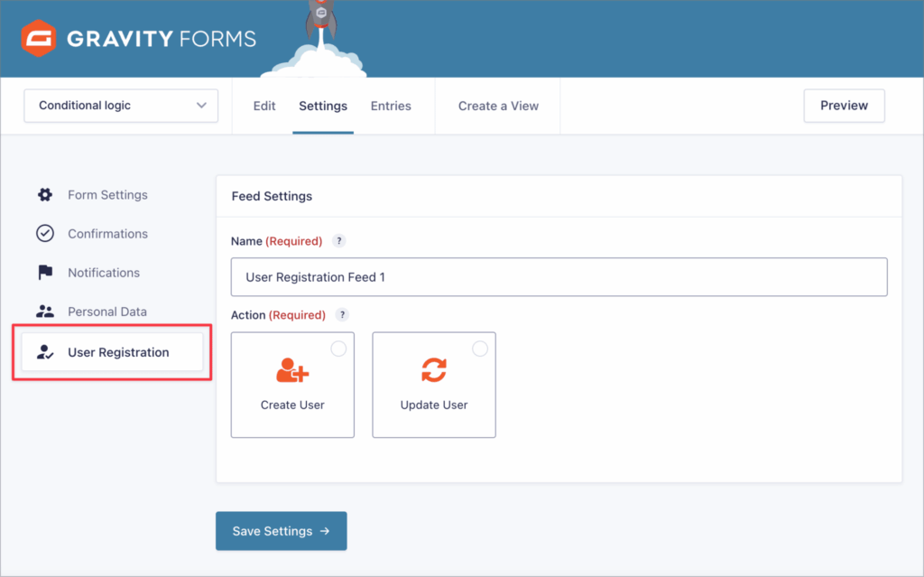924x577 pixels.
Task: Click the Update User refresh icon
Action: click(x=434, y=370)
